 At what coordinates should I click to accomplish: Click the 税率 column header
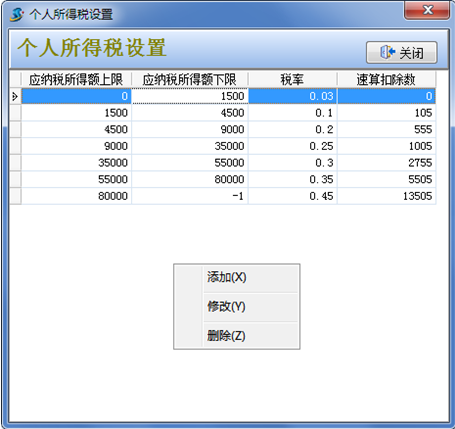(293, 79)
